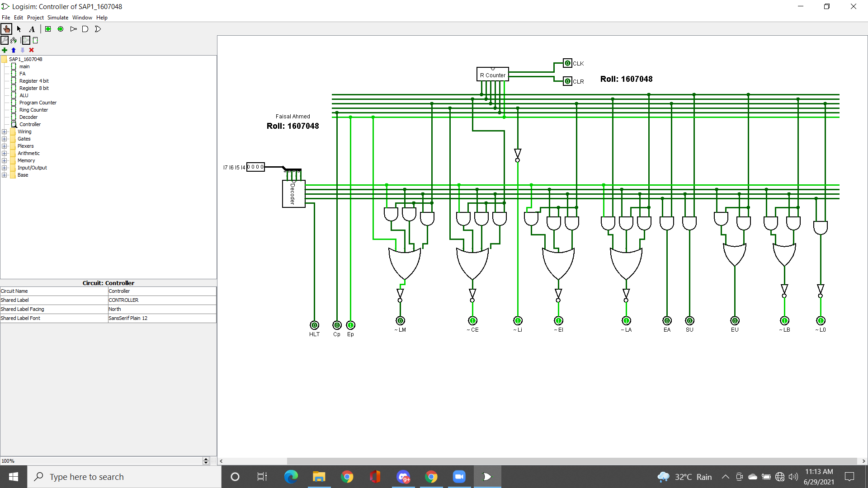Screen dimensions: 868x488
Task: Edit the Circuit Name value field
Action: tap(162, 291)
